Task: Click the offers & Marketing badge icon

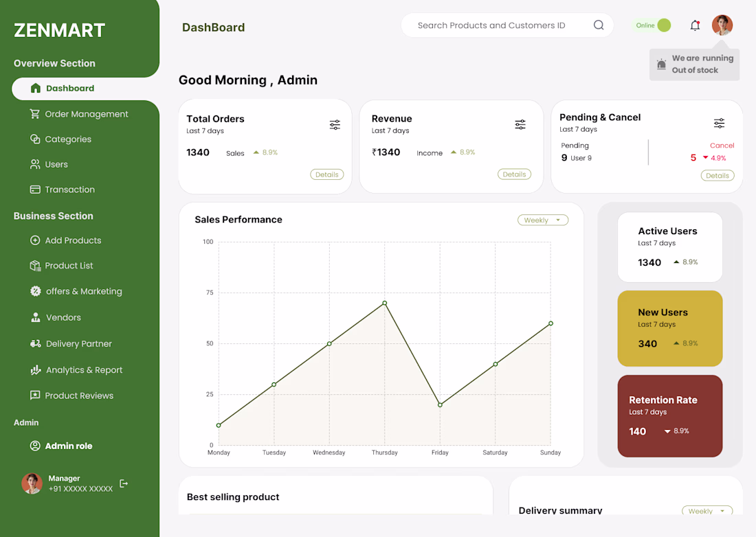Action: [36, 291]
